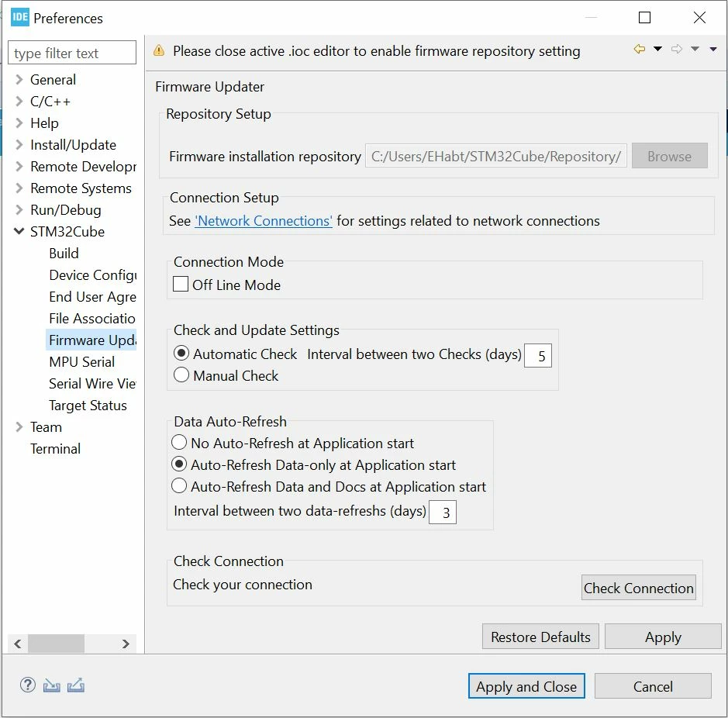The height and width of the screenshot is (718, 728).
Task: Choose Auto-Refresh Data-only at Application start
Action: (x=179, y=464)
